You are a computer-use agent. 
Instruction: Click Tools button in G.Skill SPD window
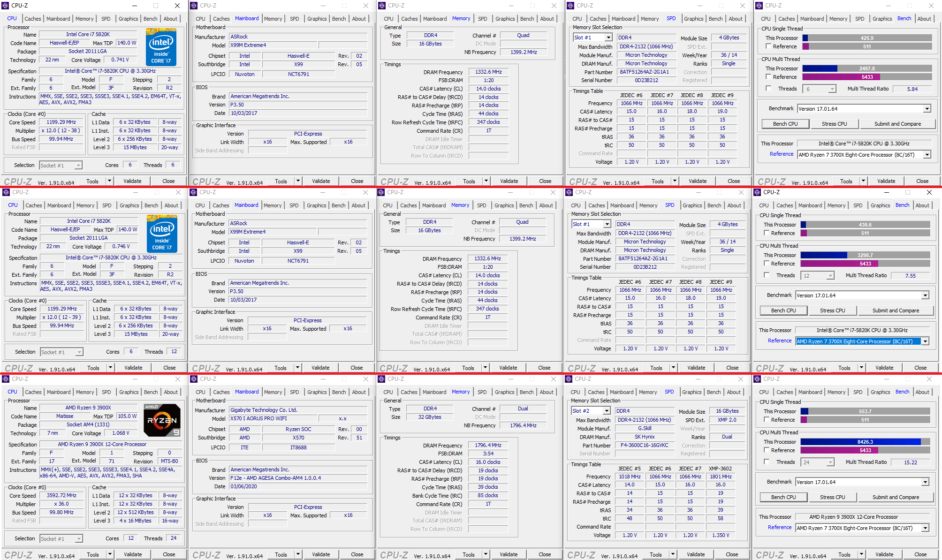point(656,554)
